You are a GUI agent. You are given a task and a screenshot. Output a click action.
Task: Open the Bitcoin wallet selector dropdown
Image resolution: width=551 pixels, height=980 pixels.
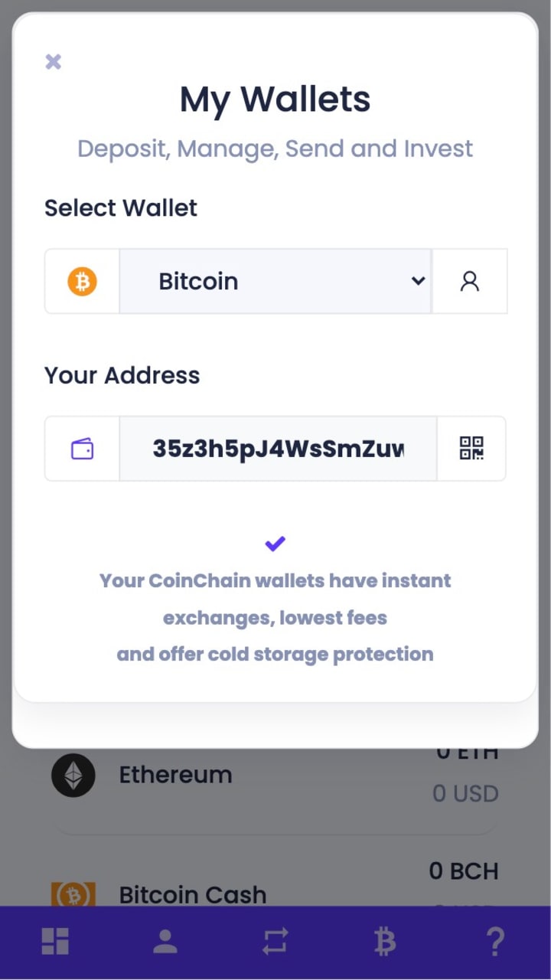(x=275, y=281)
